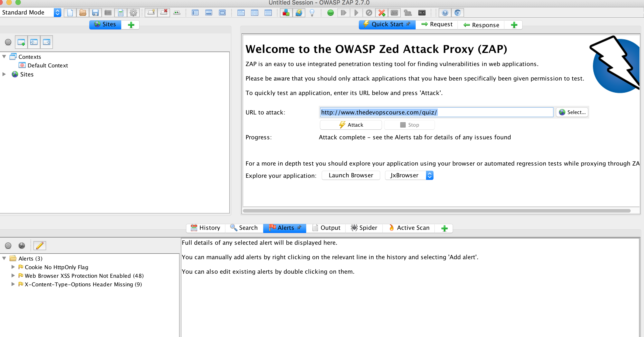The width and height of the screenshot is (644, 337).
Task: Select the Sites tab in left panel
Action: [x=105, y=24]
